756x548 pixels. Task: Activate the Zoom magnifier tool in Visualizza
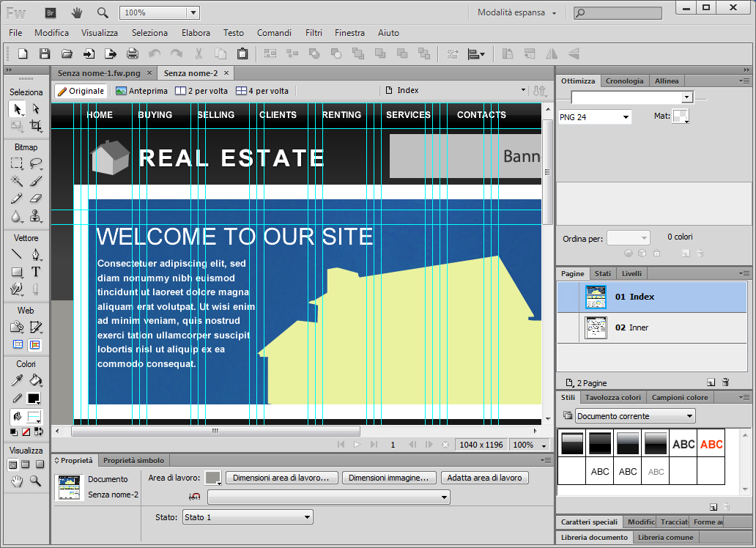[35, 481]
